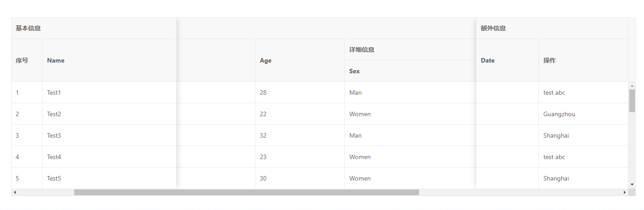
Task: Click the 基本信息 group header
Action: (28, 28)
